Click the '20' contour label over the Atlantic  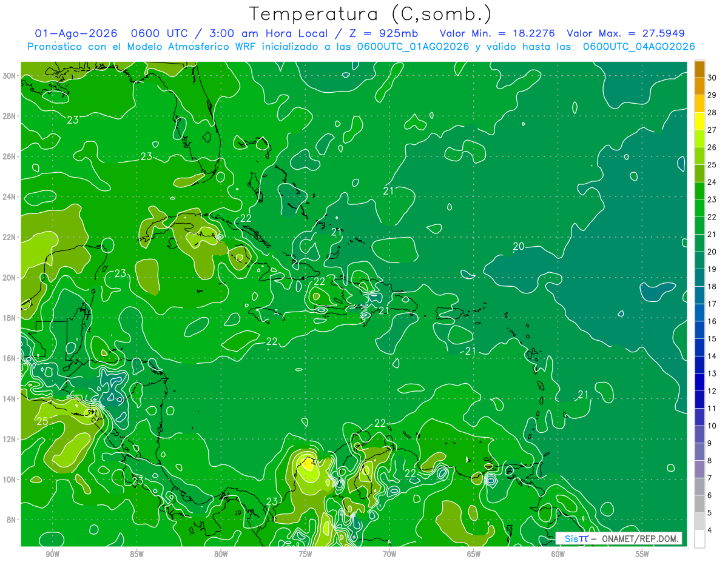(x=519, y=246)
